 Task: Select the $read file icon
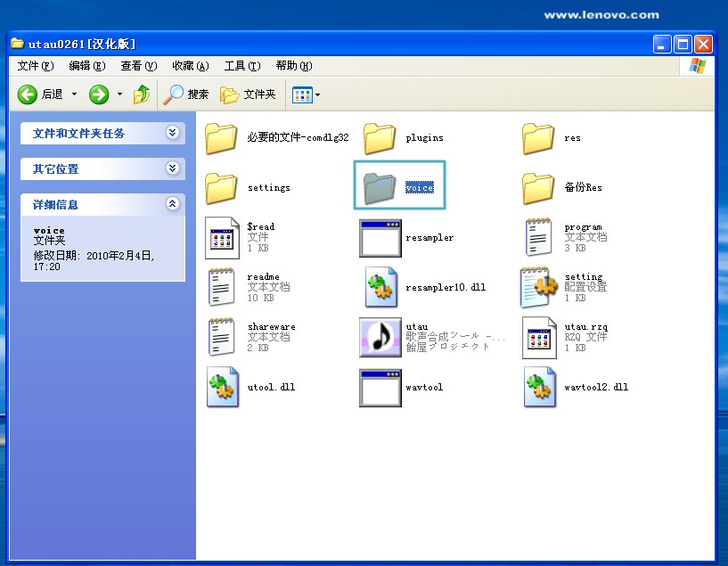pyautogui.click(x=223, y=238)
